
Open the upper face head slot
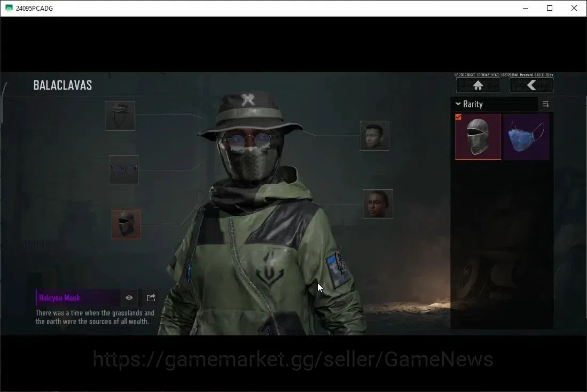[374, 136]
